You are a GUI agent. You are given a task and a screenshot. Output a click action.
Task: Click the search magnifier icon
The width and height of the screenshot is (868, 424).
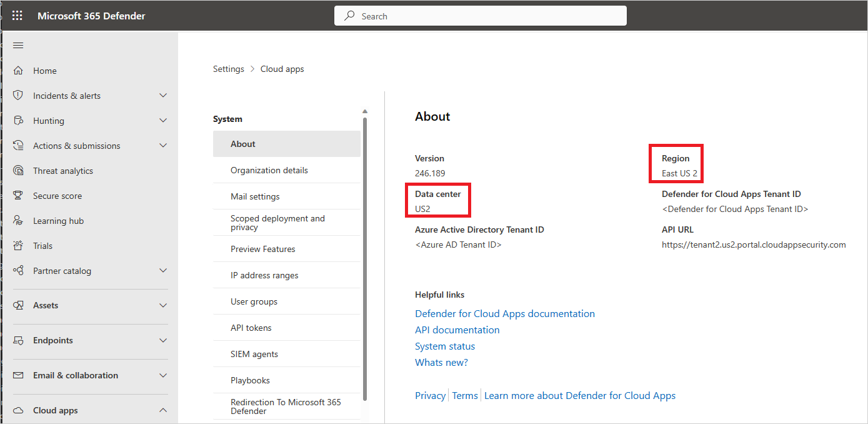point(350,16)
